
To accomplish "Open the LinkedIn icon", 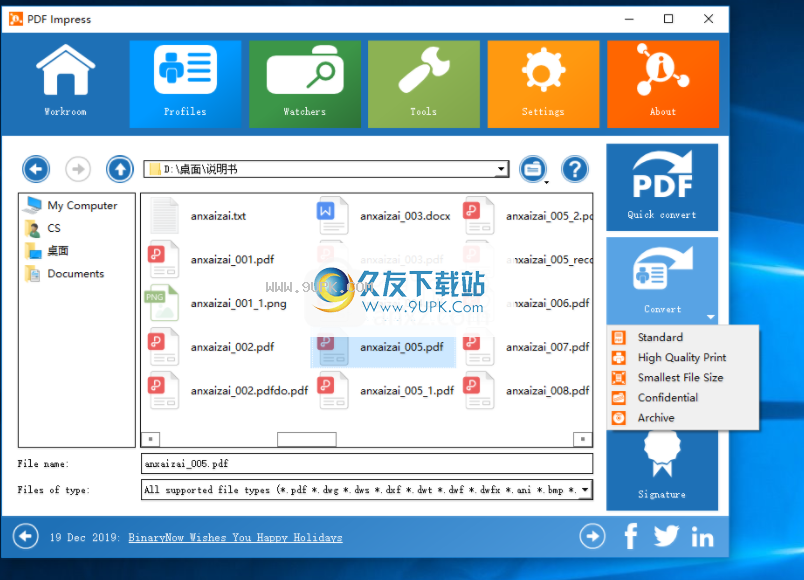I will pyautogui.click(x=702, y=537).
